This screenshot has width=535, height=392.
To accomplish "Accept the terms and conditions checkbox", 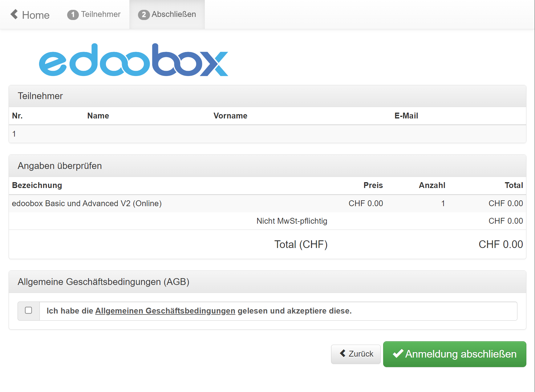I will 29,310.
